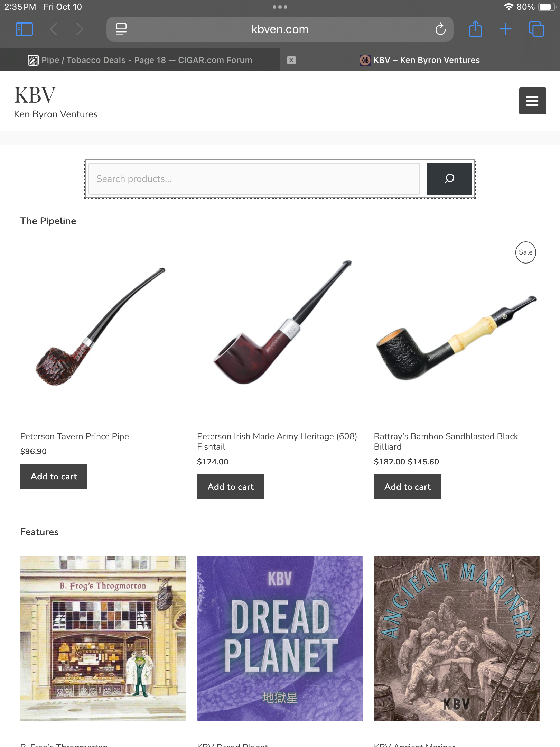The image size is (560, 747).
Task: Focus the Search products field
Action: coord(254,179)
